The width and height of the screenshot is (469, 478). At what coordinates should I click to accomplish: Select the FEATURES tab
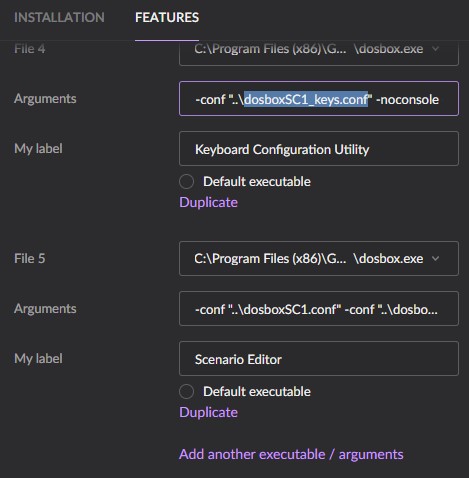[x=167, y=17]
